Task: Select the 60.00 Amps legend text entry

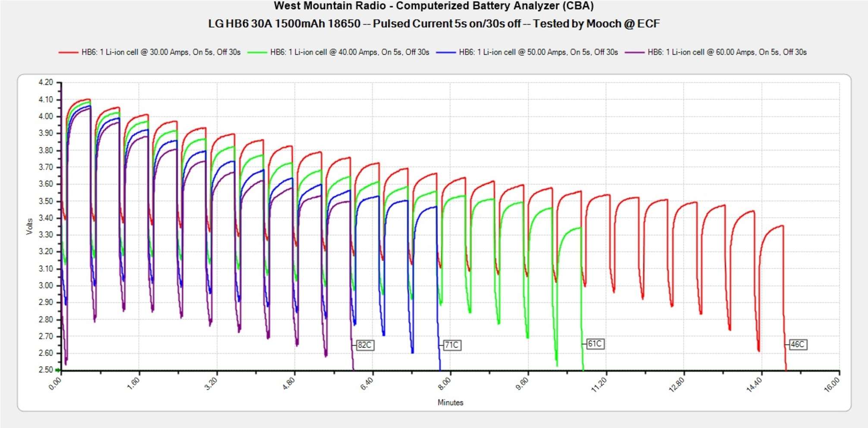Action: [x=727, y=52]
